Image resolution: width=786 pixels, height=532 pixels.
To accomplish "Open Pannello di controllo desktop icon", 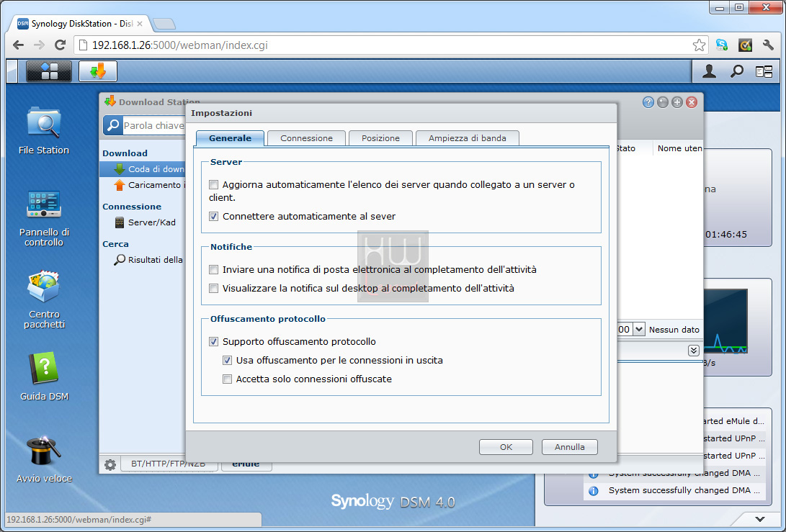I will tap(44, 218).
